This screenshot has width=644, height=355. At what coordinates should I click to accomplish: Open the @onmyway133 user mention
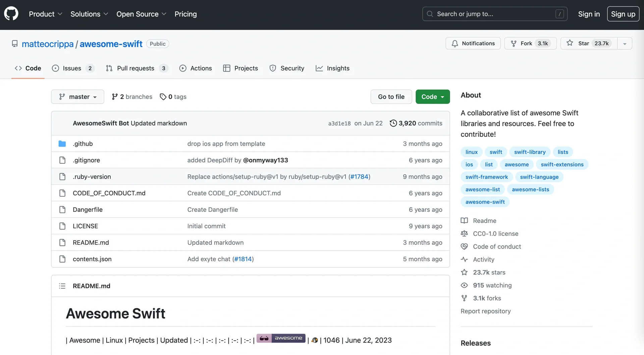(265, 160)
